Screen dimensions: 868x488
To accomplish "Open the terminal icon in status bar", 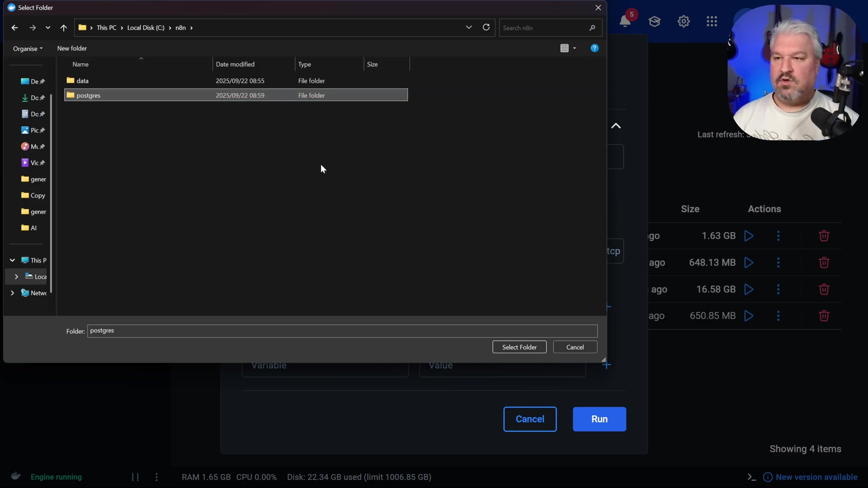I will [x=751, y=477].
